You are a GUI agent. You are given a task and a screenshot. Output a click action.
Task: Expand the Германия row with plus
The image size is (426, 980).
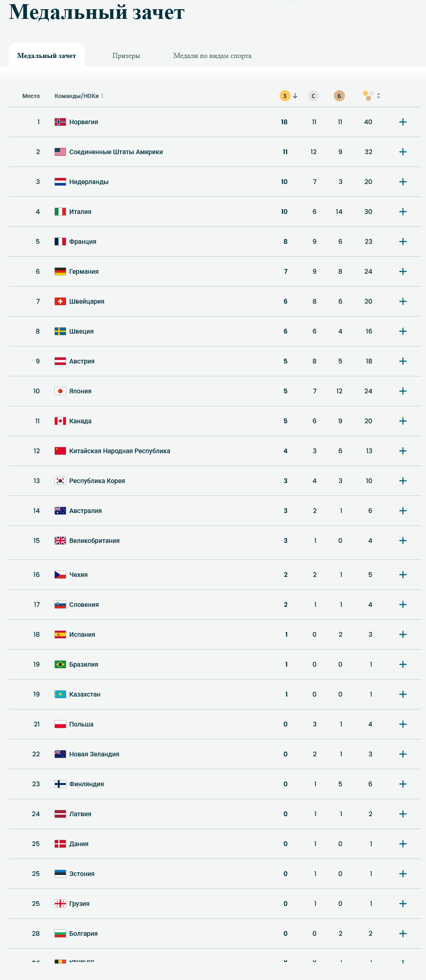click(x=403, y=271)
